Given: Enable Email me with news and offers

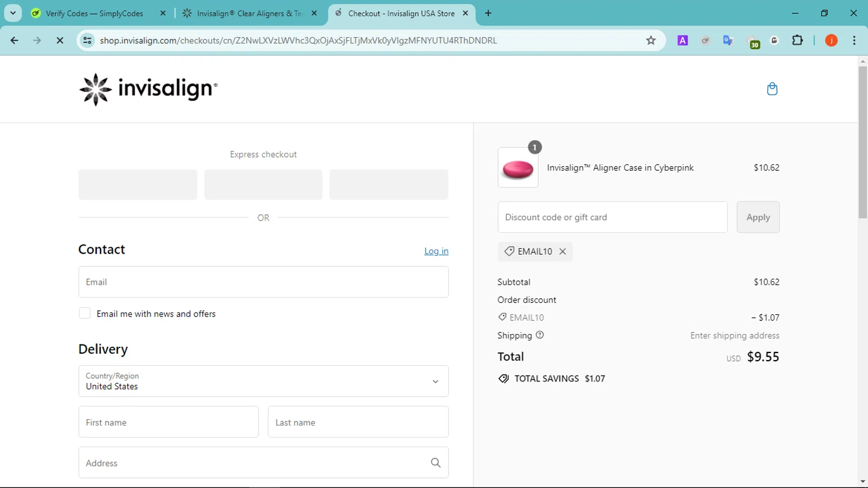Looking at the screenshot, I should (85, 314).
